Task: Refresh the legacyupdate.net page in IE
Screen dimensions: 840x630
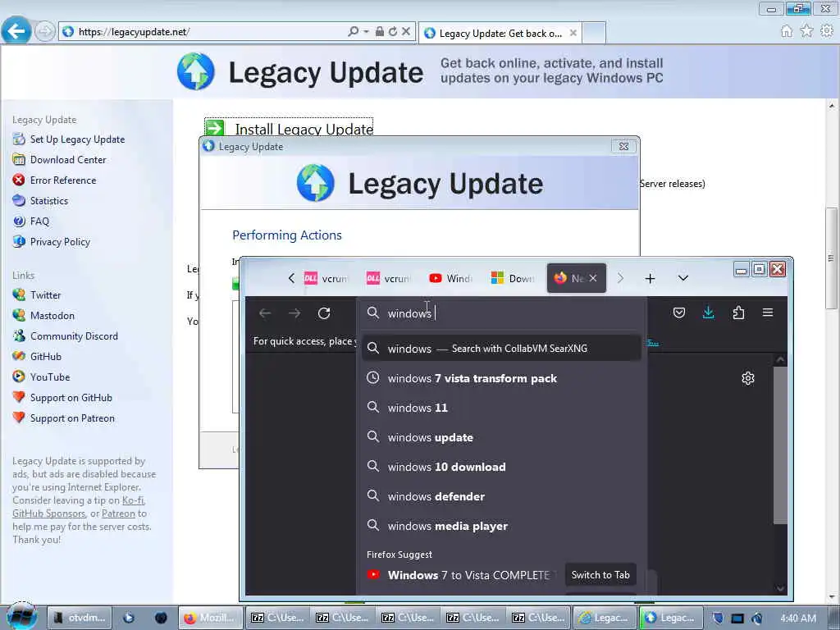Action: point(393,32)
